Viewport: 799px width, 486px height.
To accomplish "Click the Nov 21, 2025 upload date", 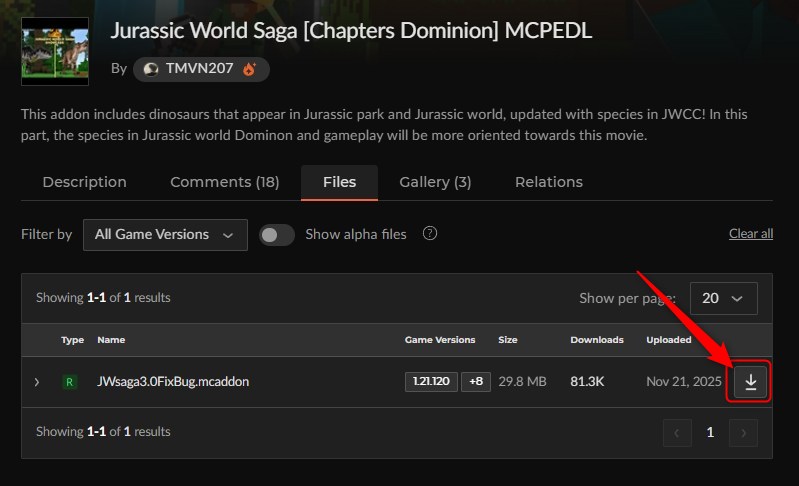I will (684, 382).
